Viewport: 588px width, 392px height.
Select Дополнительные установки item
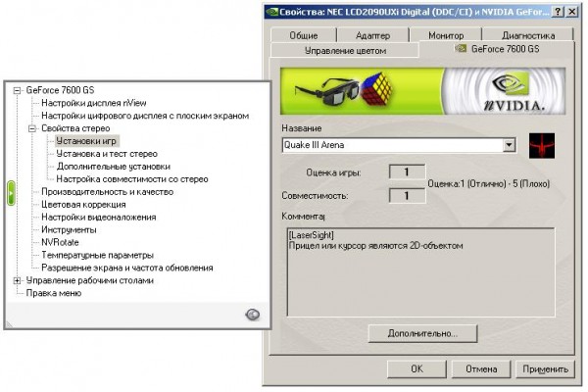[114, 167]
